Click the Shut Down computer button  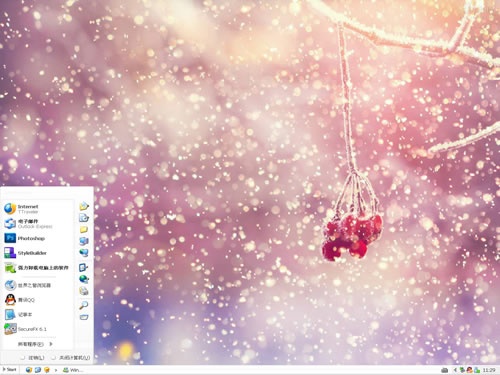pyautogui.click(x=71, y=357)
